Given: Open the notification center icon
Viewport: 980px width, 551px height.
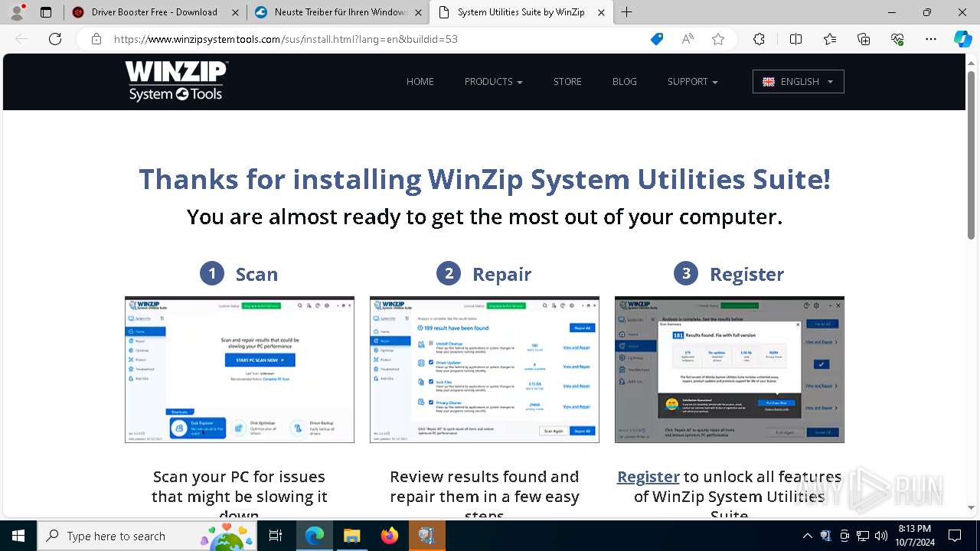Looking at the screenshot, I should point(955,536).
